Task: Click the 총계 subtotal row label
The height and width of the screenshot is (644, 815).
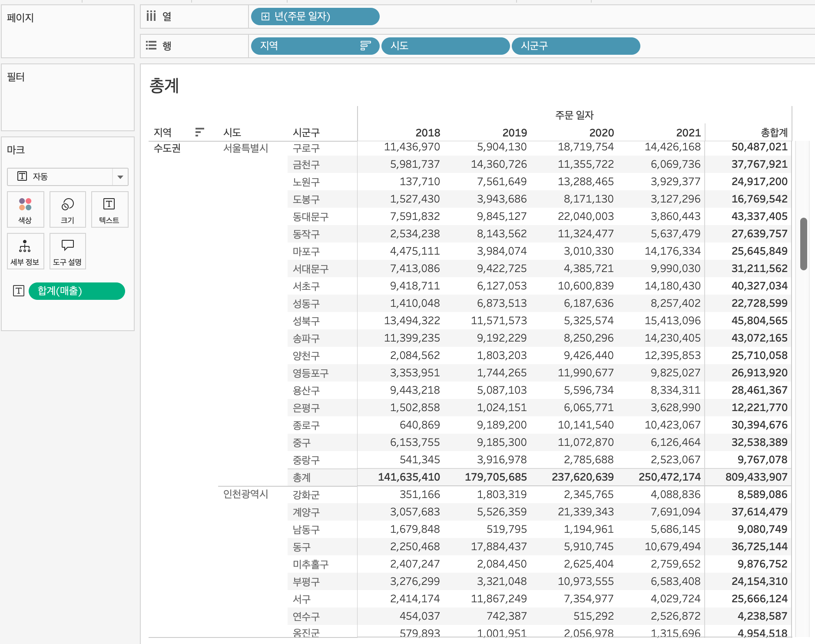Action: pyautogui.click(x=302, y=477)
